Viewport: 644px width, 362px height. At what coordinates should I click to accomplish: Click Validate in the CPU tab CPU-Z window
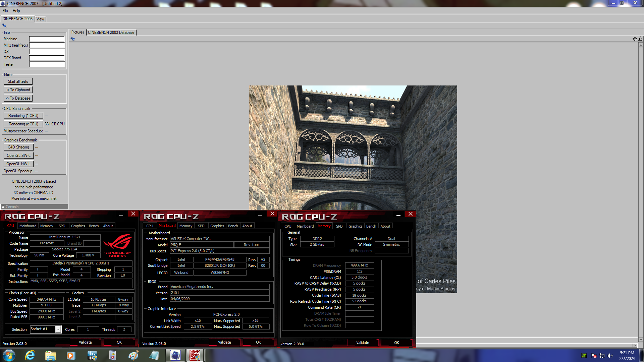(x=85, y=342)
